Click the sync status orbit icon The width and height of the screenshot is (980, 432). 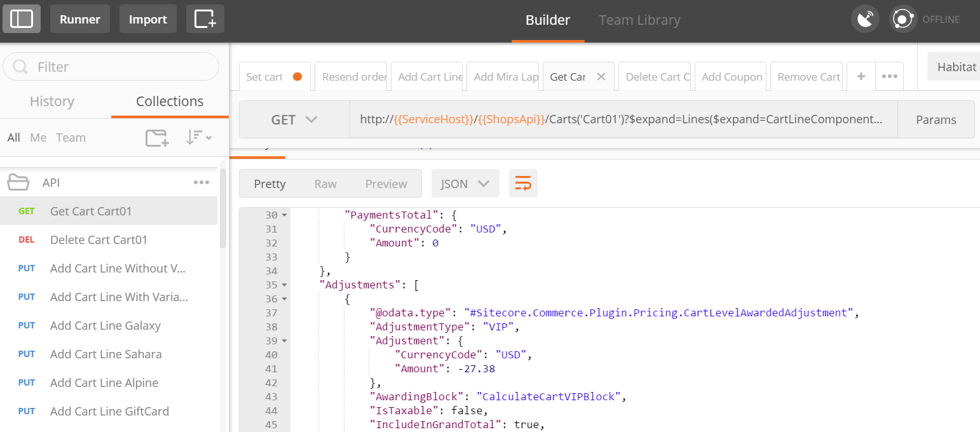pyautogui.click(x=902, y=19)
